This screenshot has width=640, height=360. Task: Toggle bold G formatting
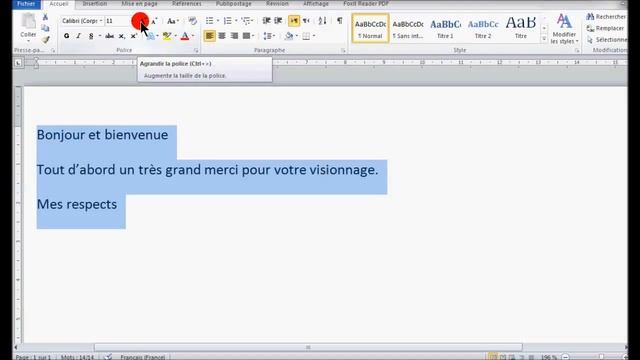[67, 36]
